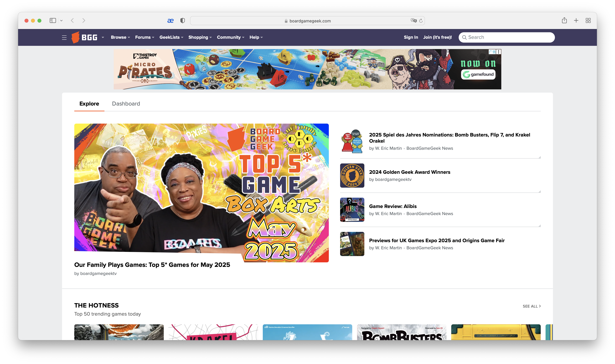
Task: Click the Sign In link
Action: pos(411,37)
